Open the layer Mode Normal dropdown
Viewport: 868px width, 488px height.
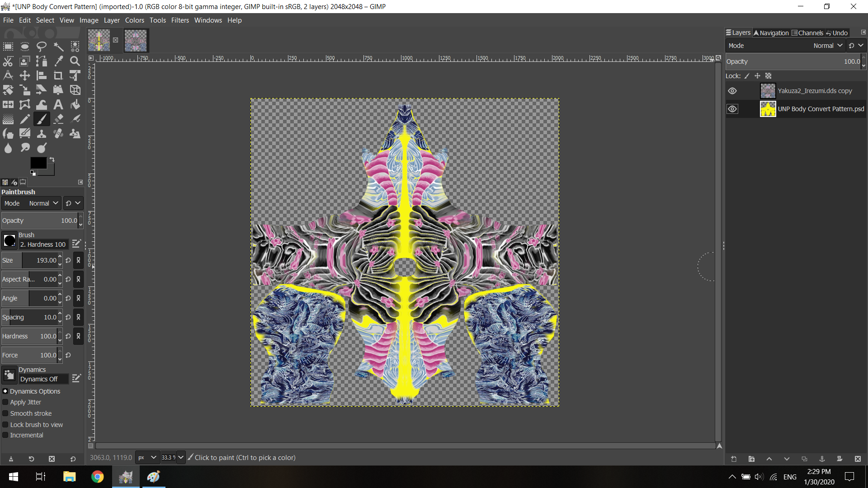point(828,46)
